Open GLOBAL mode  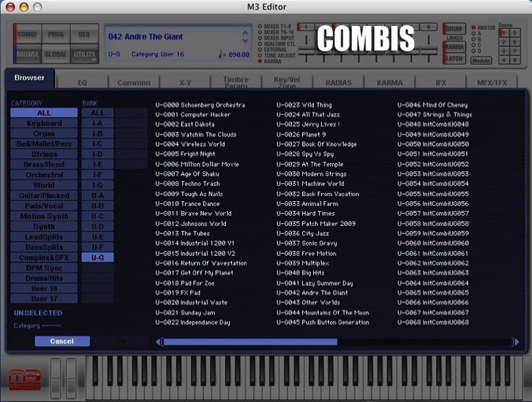click(x=56, y=55)
